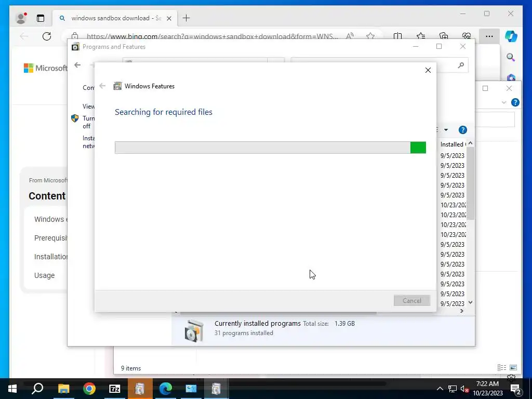The image size is (532, 399).
Task: Click the Edge back arrow
Action: [24, 36]
